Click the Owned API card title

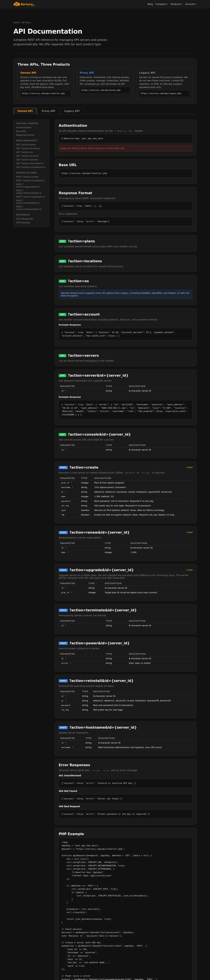[x=28, y=73]
